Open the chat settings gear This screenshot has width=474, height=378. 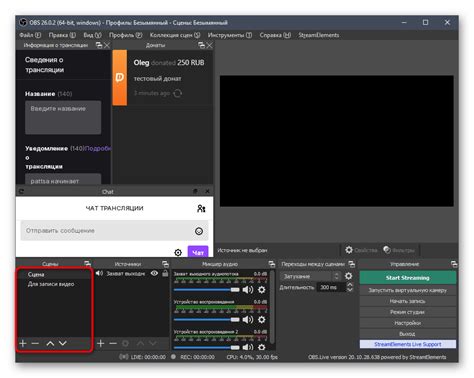coord(178,253)
